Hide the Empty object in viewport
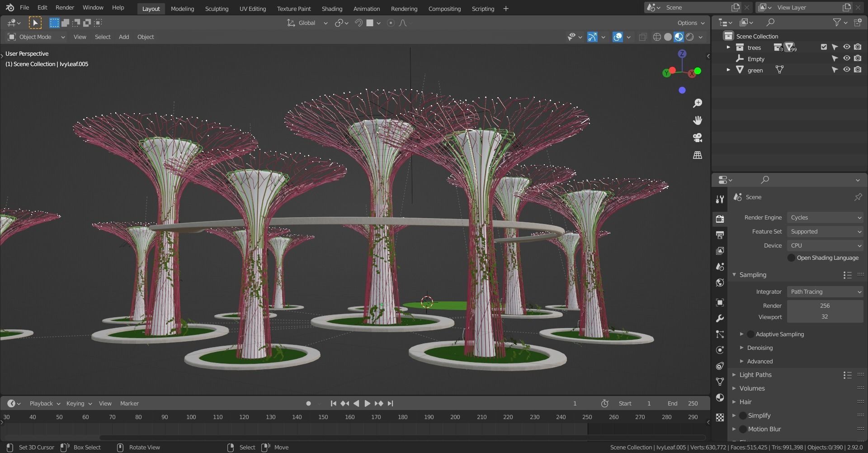Screen dimensions: 868x453 846,59
